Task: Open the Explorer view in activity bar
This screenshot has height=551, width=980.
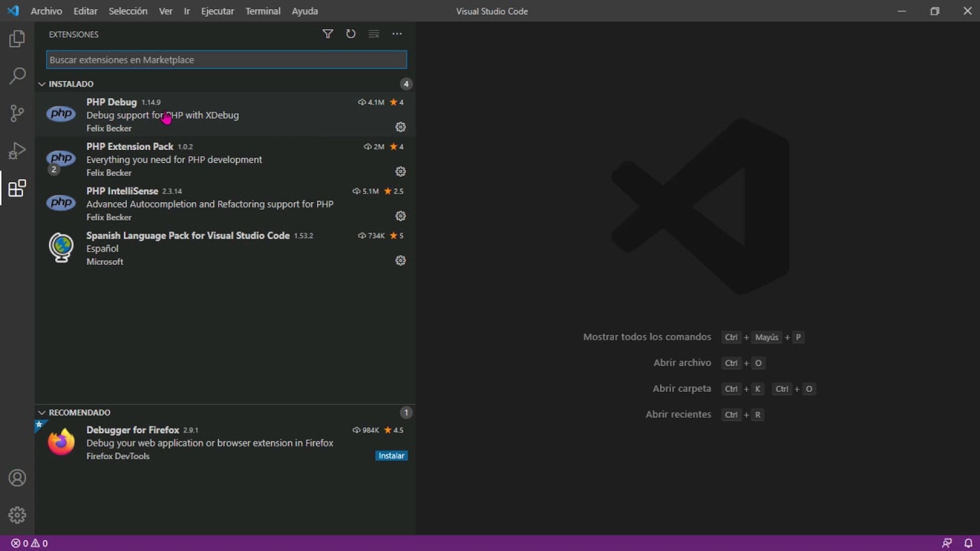Action: click(x=17, y=39)
